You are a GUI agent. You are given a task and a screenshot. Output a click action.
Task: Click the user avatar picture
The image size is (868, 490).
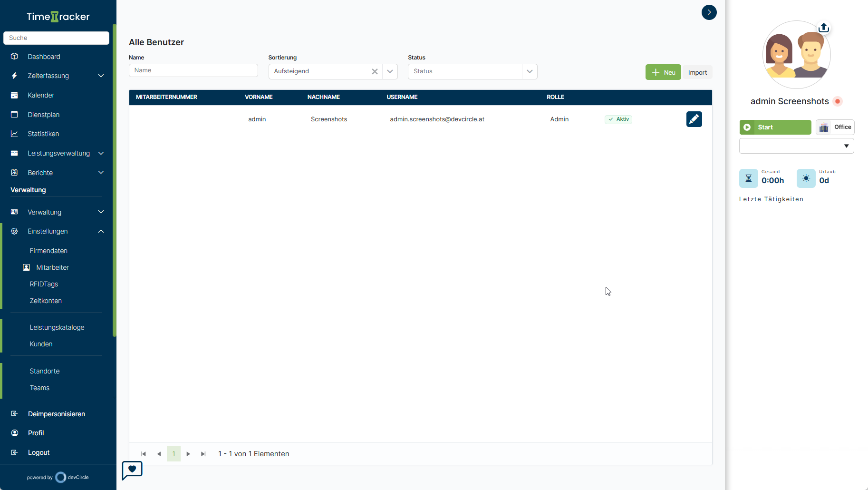(x=796, y=55)
